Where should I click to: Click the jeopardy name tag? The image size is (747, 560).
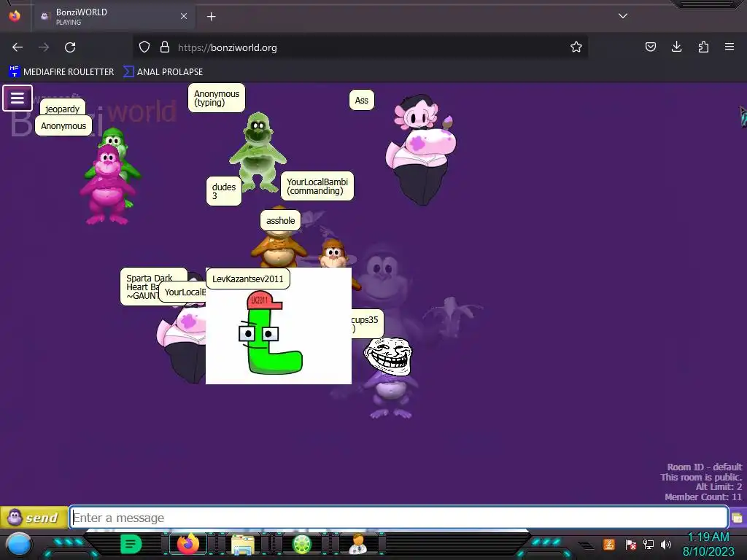[63, 109]
